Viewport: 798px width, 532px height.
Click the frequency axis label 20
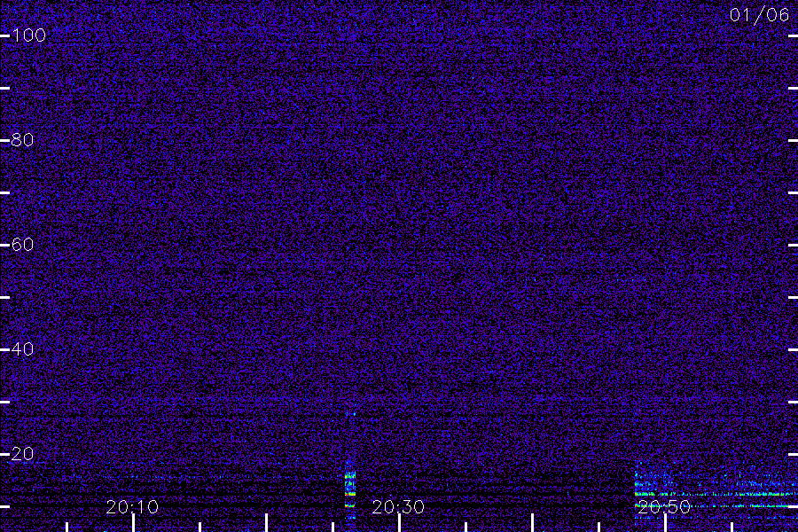tap(22, 454)
